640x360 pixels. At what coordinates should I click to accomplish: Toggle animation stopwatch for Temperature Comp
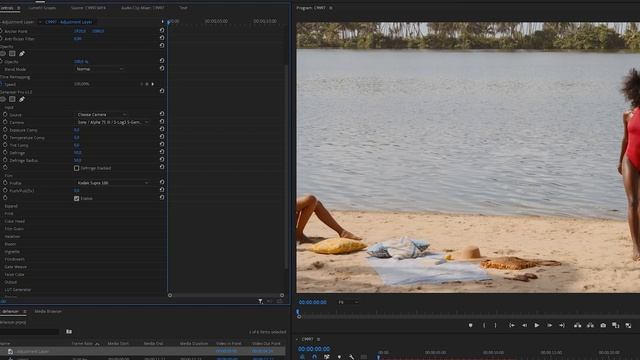[x=5, y=137]
